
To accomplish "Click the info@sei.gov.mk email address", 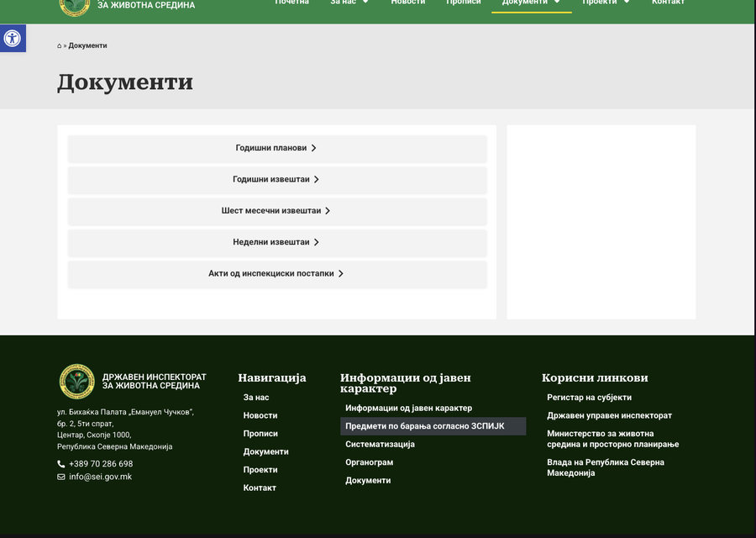I will point(100,477).
